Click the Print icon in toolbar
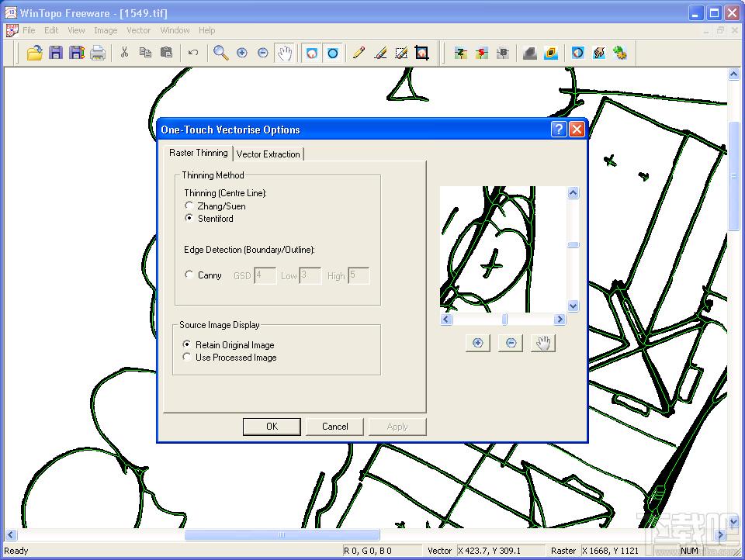The width and height of the screenshot is (745, 560). click(x=97, y=53)
